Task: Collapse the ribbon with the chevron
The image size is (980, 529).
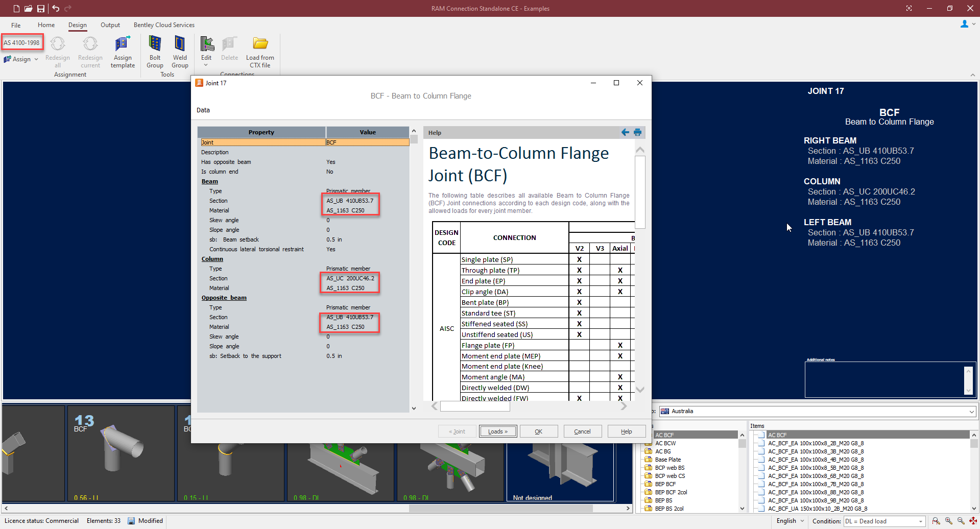Action: click(972, 75)
